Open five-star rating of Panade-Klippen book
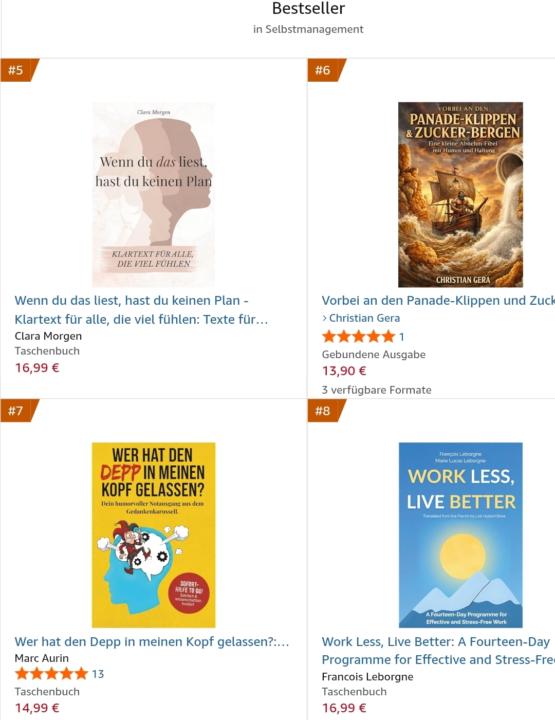Image resolution: width=555 pixels, height=720 pixels. click(359, 337)
